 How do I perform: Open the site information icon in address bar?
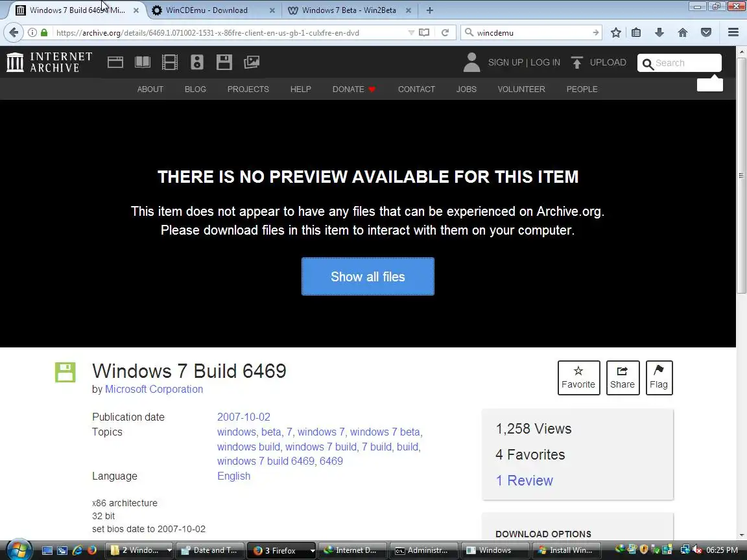[32, 32]
